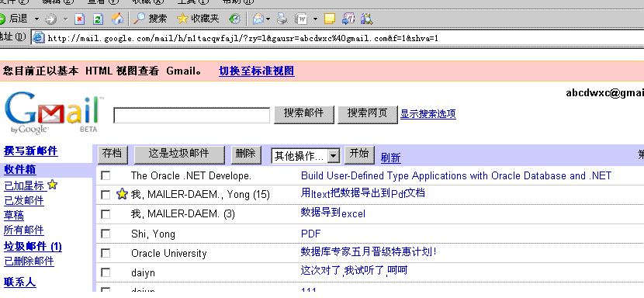Open the 收件箱 (Inbox) folder
Viewport: 644px width, 298px height.
pos(19,170)
